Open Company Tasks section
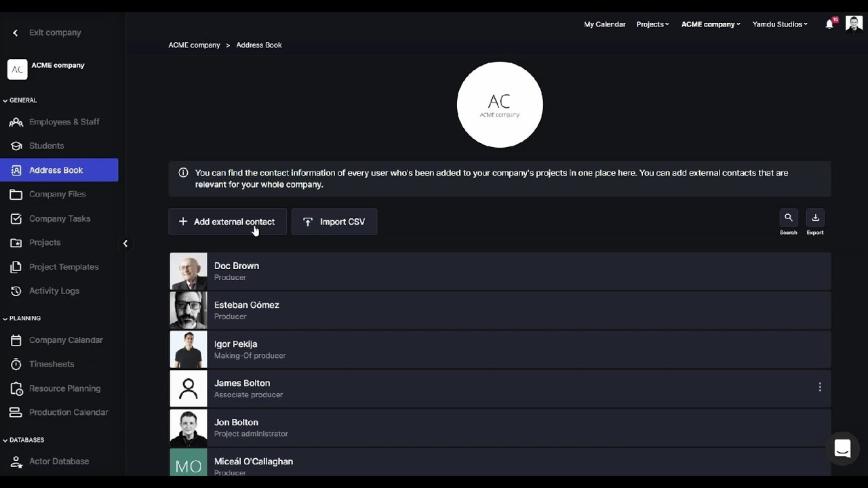This screenshot has height=488, width=868. [59, 219]
